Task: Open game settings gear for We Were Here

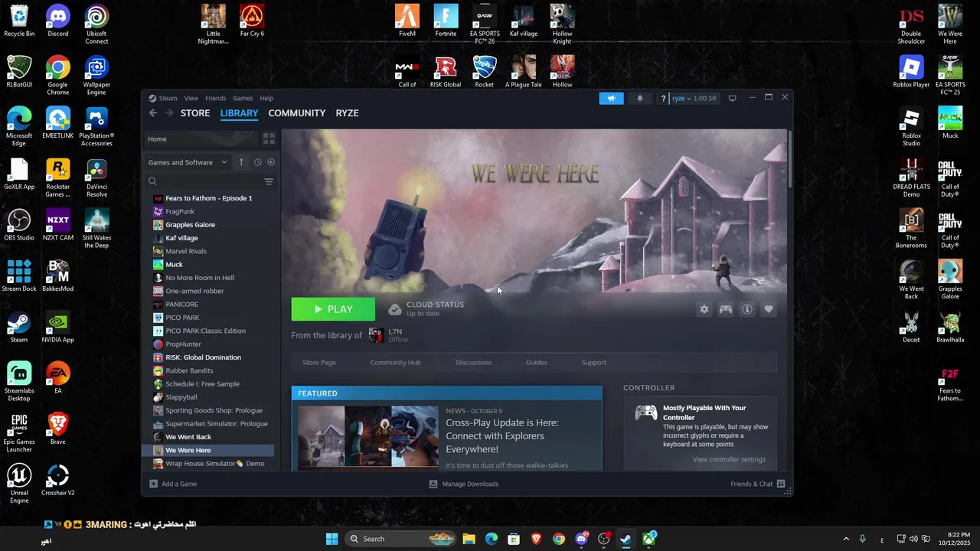Action: [x=704, y=309]
